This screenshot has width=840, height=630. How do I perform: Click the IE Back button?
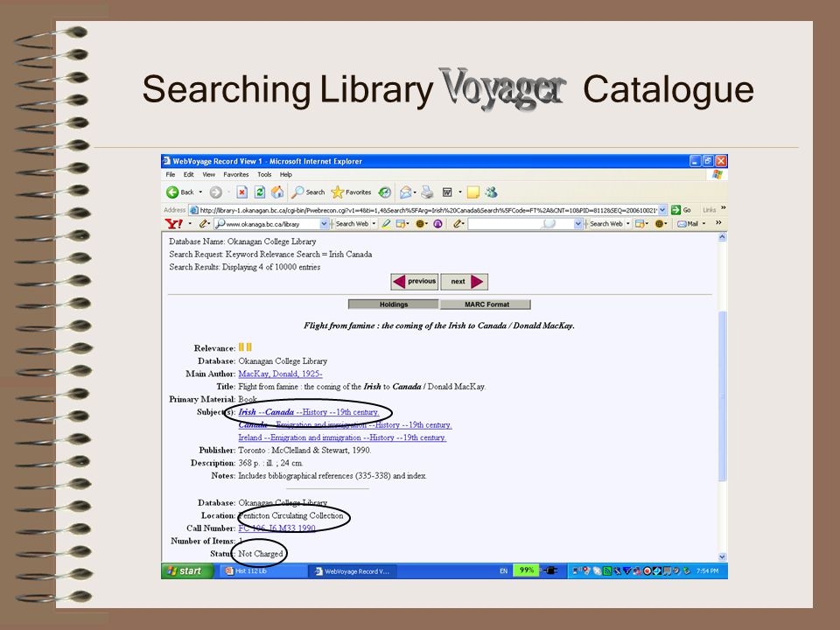(180, 192)
